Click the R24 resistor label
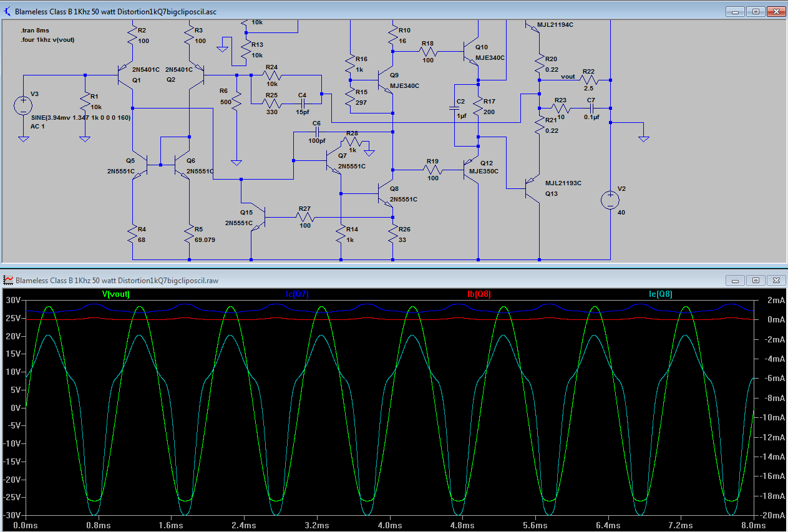The width and height of the screenshot is (788, 532). tap(271, 67)
